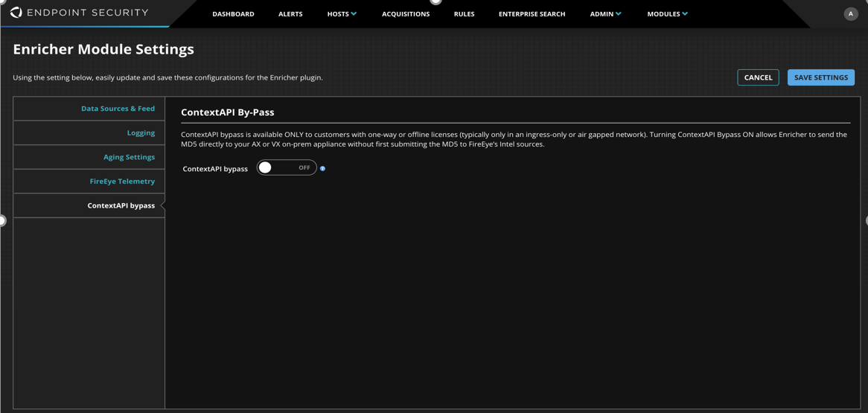
Task: Click the "ContextAPI bypass" toggle label
Action: coord(215,169)
